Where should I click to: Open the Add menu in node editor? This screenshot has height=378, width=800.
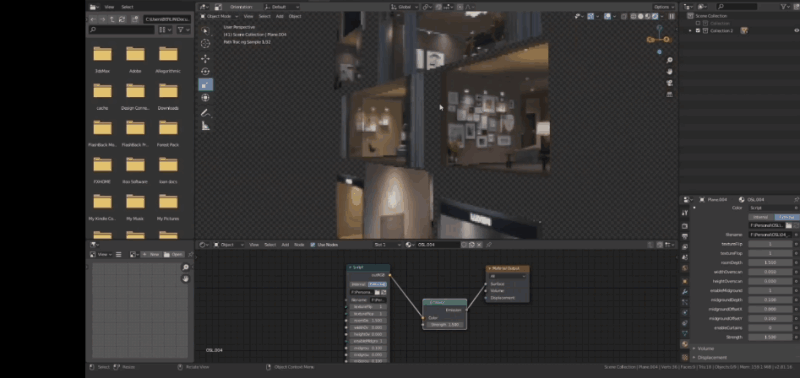285,245
